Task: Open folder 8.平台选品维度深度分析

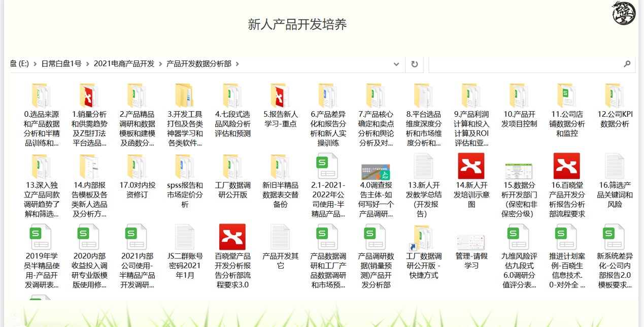Action: [423, 115]
